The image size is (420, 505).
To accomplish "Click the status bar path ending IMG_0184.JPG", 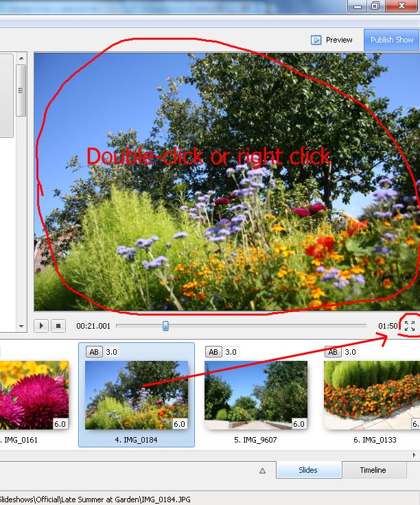I will click(95, 500).
